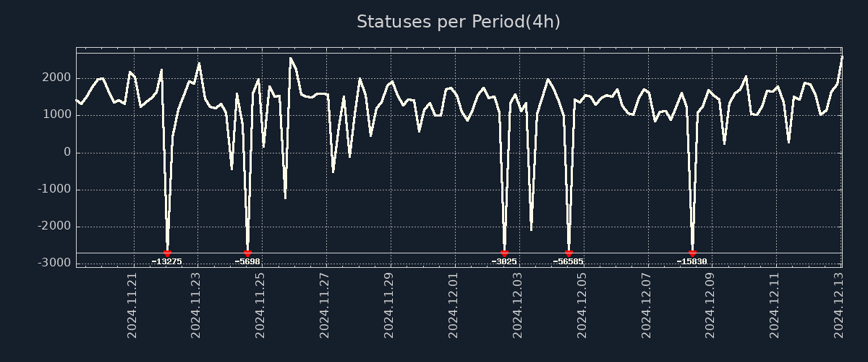Viewport: 868px width, 362px height.
Task: Click the 2024.11.23 x-axis date label
Action: point(196,305)
